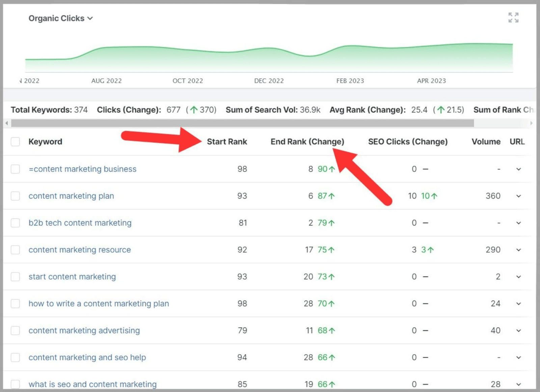Click the how to write a content marketing plan link

coord(99,304)
